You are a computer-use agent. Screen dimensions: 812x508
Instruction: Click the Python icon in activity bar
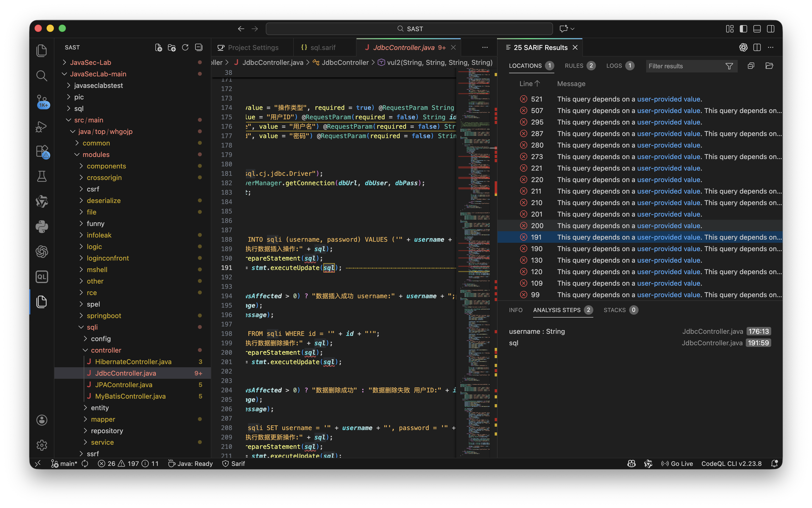pos(42,227)
